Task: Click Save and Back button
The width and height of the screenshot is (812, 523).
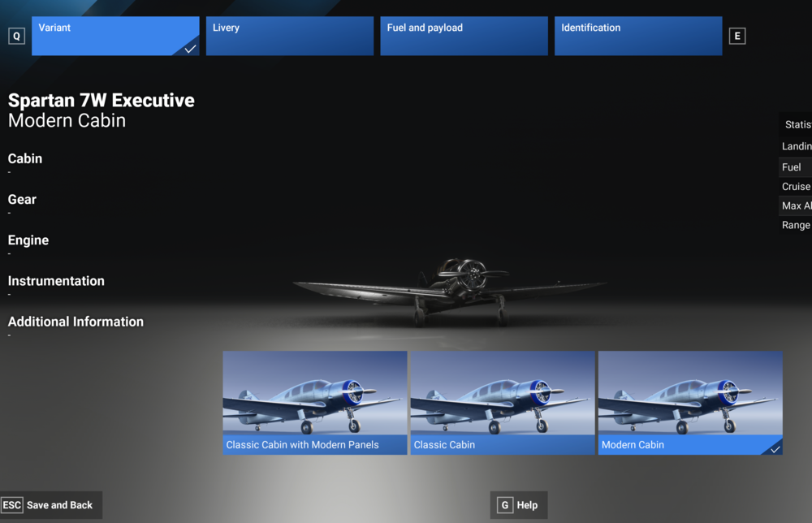Action: pos(51,505)
